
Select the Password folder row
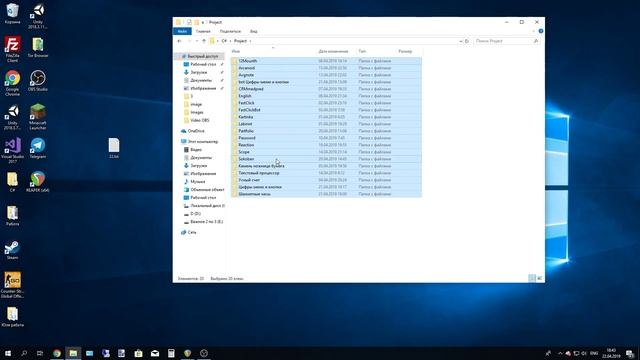pyautogui.click(x=326, y=138)
